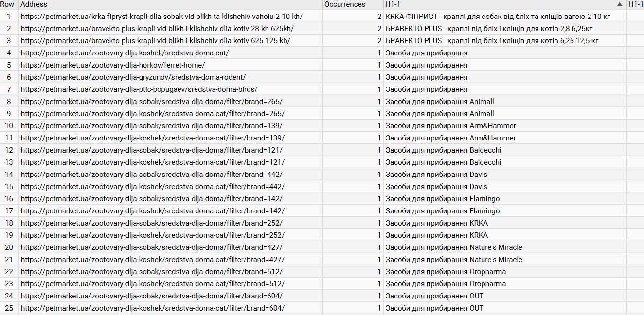Select sobak sredstva-dlja-doma brand=604 URL
This screenshot has height=315, width=644.
pos(170,296)
